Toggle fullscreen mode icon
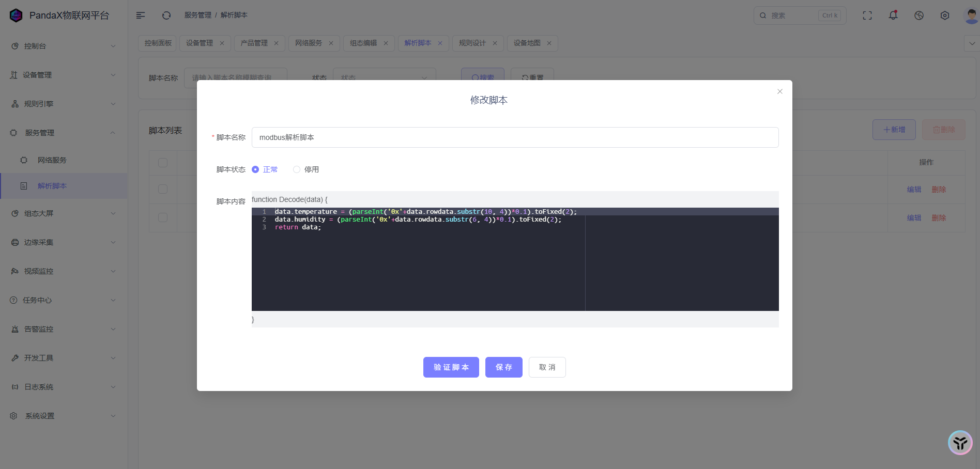This screenshot has width=980, height=469. [867, 15]
